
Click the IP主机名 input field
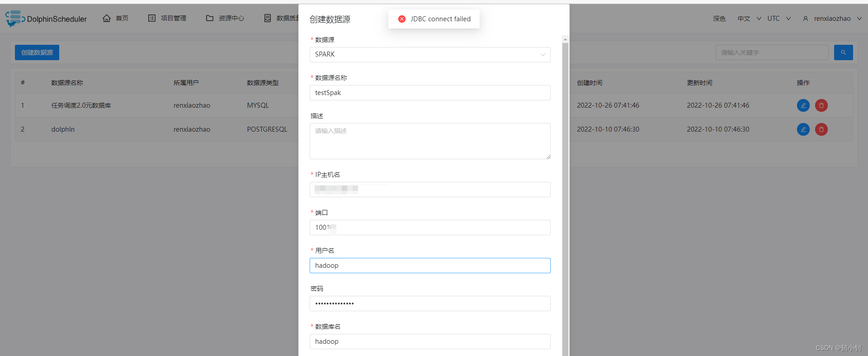[x=430, y=190]
